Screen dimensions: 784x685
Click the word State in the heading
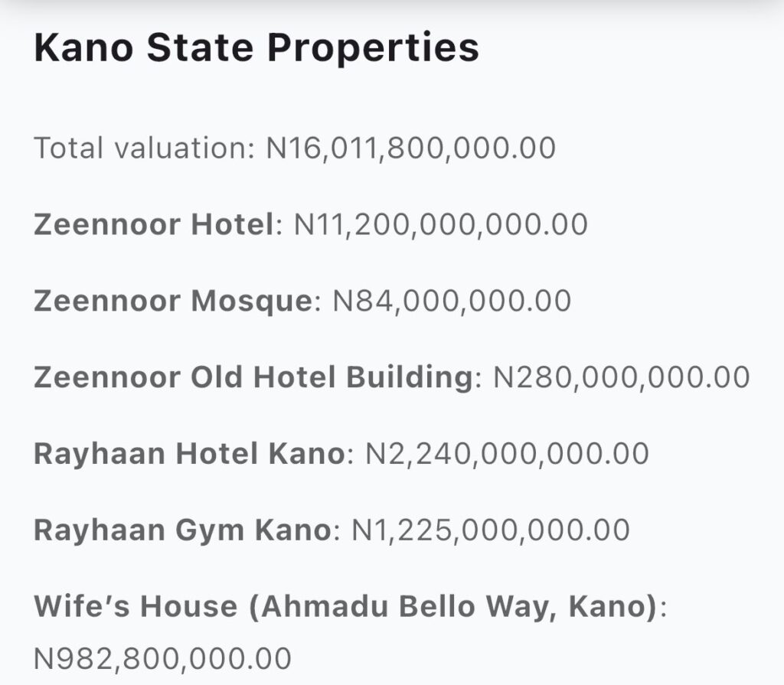point(201,49)
